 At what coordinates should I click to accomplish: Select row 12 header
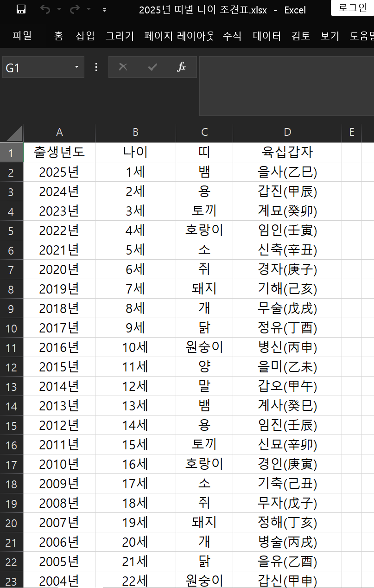(12, 367)
